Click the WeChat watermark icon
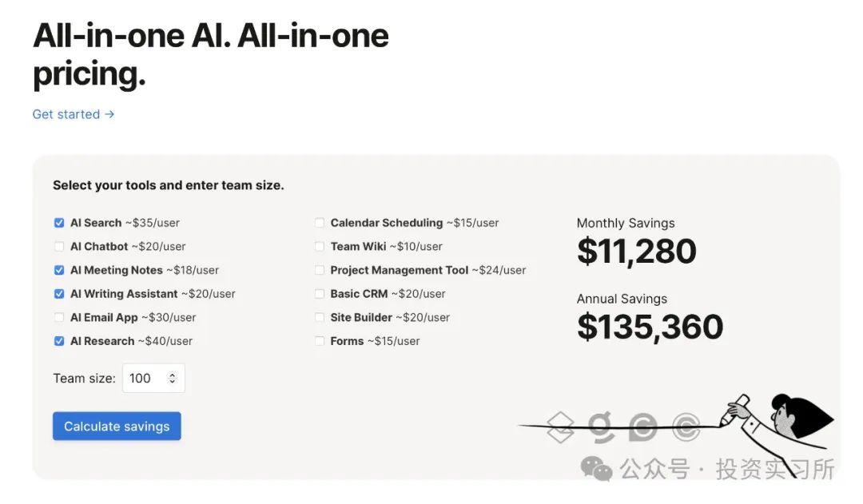Viewport: 863px width, 504px height. [x=597, y=468]
